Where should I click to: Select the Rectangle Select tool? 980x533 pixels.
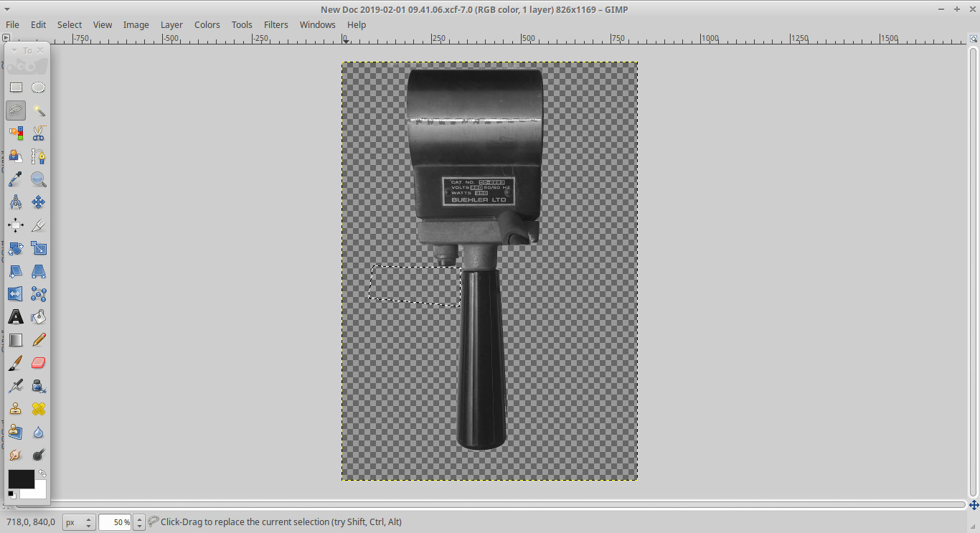tap(16, 88)
